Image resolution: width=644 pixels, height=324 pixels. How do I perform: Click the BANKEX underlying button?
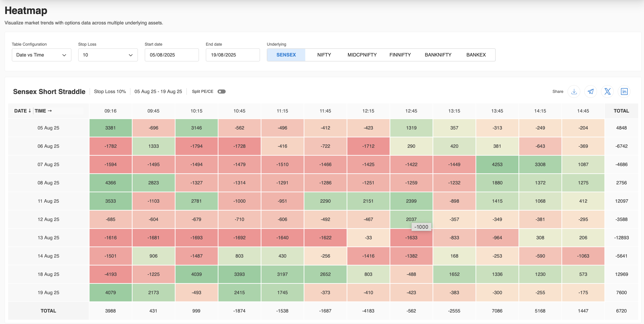[476, 55]
